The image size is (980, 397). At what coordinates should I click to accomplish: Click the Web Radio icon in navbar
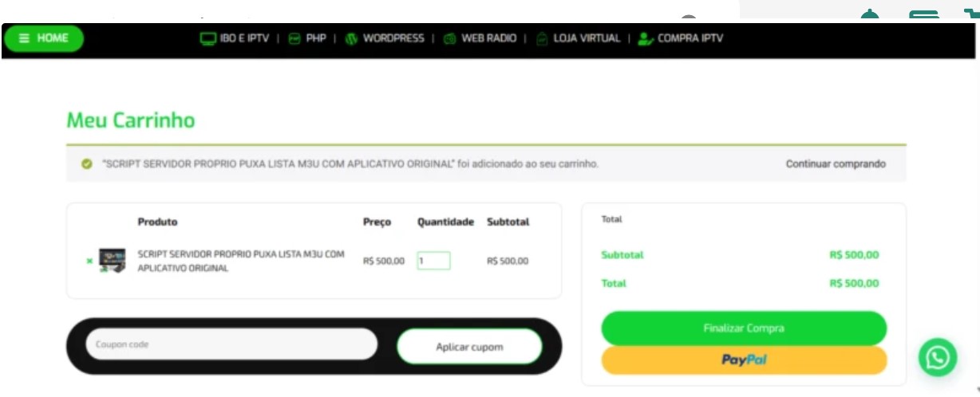pyautogui.click(x=449, y=38)
